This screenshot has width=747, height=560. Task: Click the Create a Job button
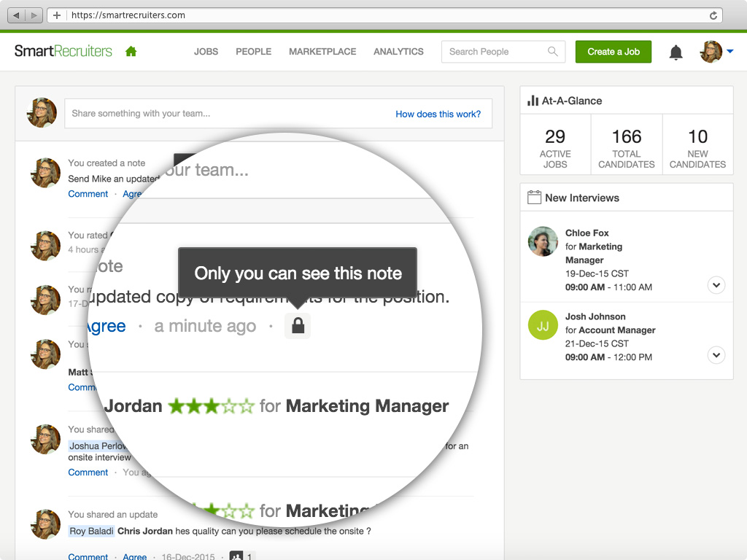pyautogui.click(x=613, y=52)
